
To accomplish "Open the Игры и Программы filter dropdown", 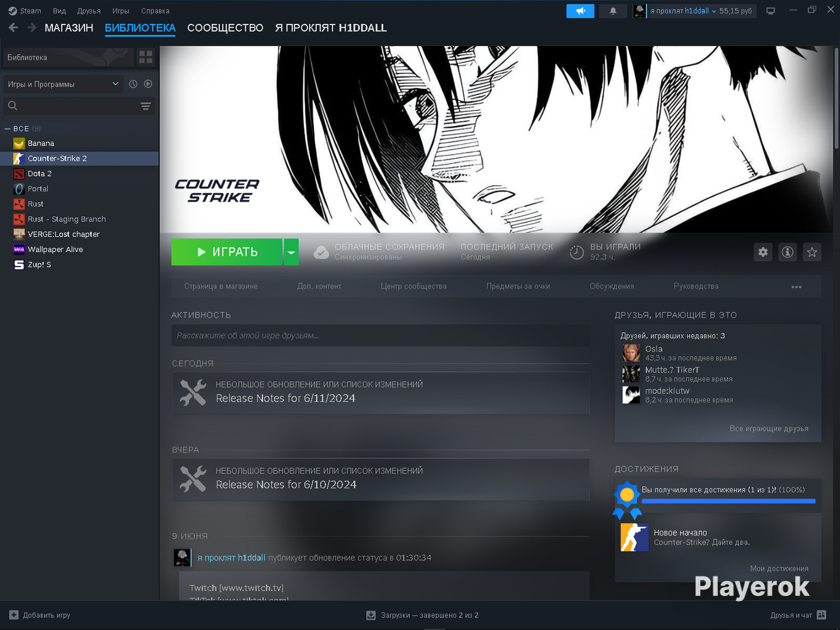I will [63, 84].
